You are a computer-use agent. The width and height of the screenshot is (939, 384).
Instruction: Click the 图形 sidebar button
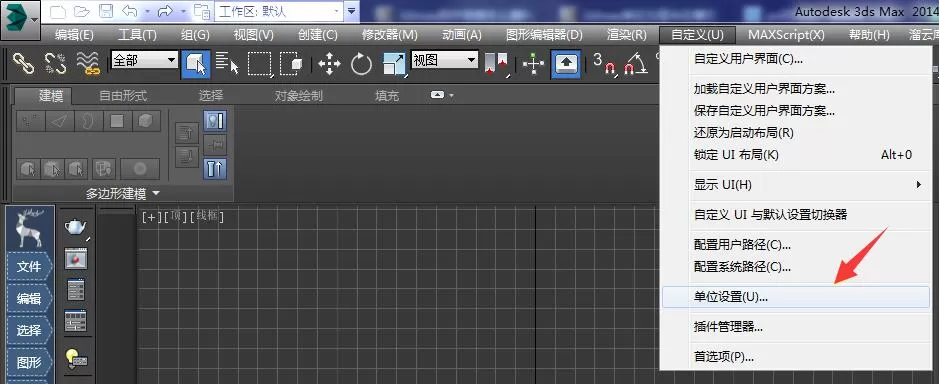(x=29, y=362)
